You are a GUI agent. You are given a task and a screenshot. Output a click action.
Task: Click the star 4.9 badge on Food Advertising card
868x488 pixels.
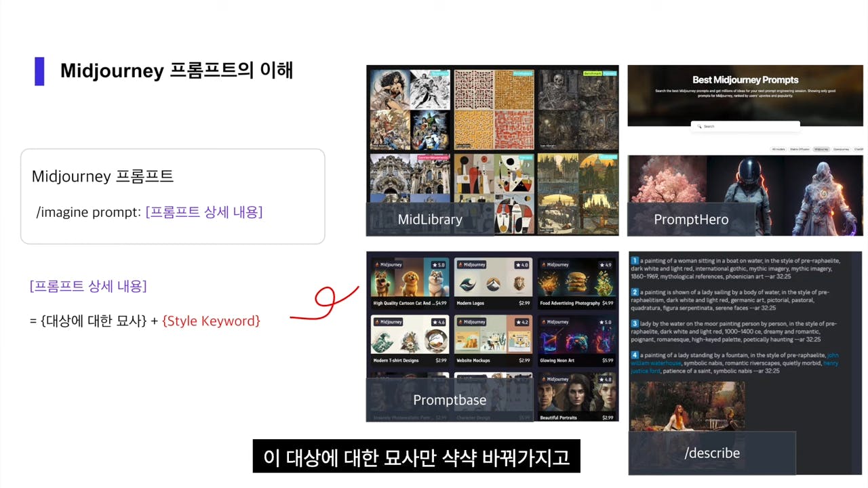[x=605, y=265]
